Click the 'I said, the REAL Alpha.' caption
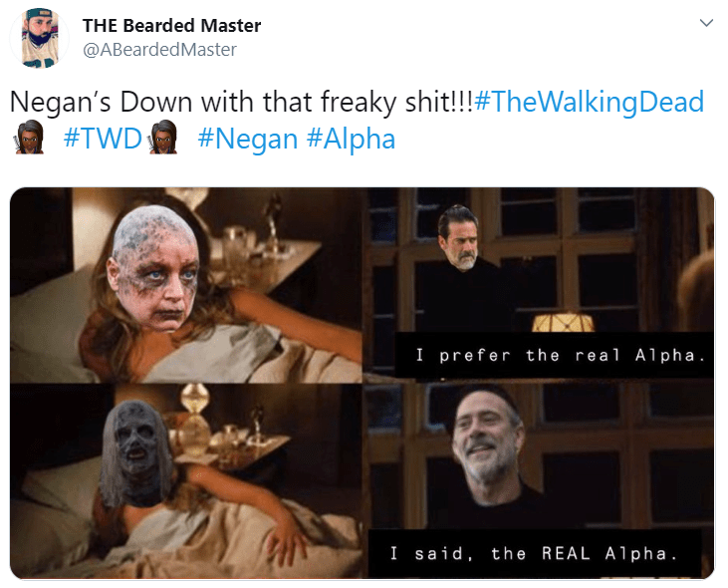The height and width of the screenshot is (588, 728). click(534, 553)
